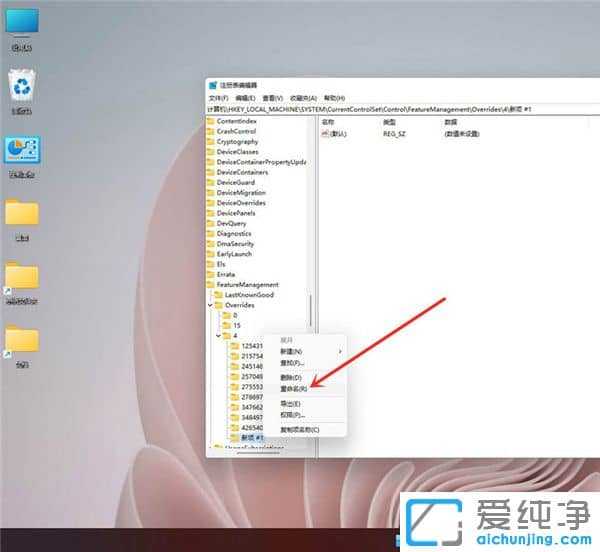
Task: Click the key tree vertical scrollbar
Action: 311,311
